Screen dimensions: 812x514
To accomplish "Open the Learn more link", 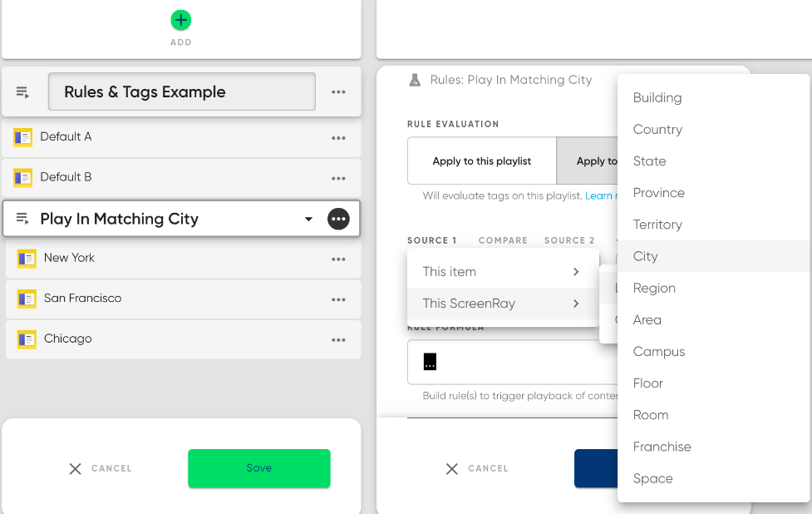I will click(x=601, y=195).
